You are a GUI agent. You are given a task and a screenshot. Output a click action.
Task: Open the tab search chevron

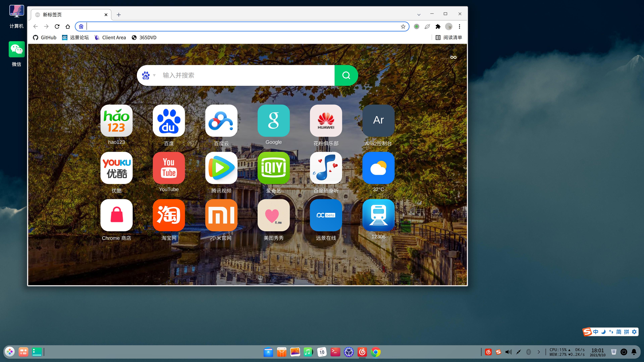click(x=419, y=14)
